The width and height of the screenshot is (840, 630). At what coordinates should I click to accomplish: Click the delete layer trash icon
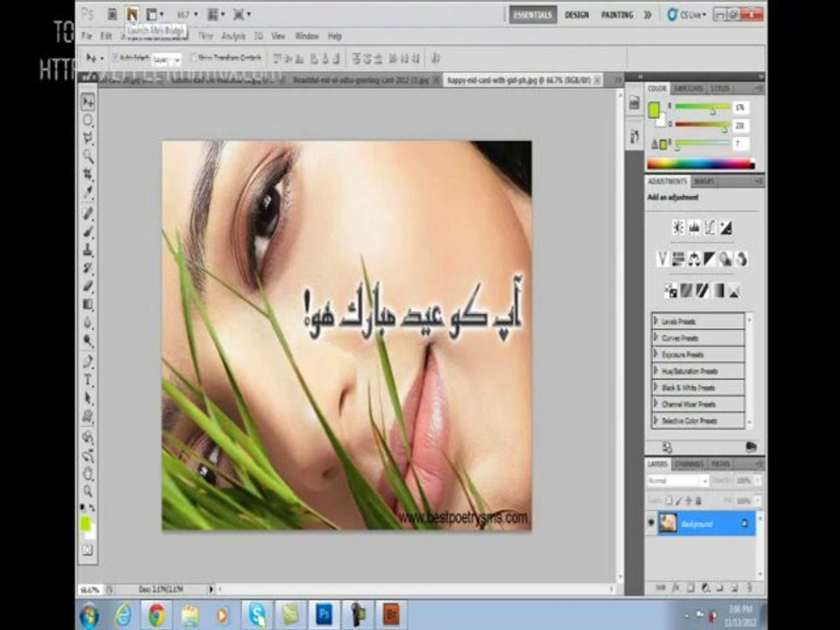pos(749,588)
